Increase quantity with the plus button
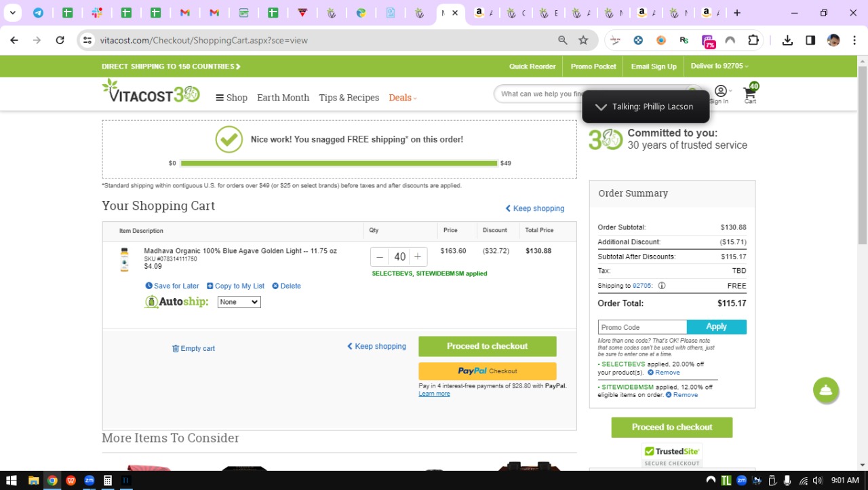This screenshot has width=868, height=490. [418, 257]
